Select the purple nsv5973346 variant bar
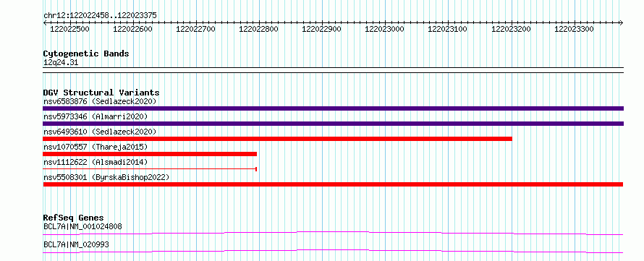 point(333,124)
